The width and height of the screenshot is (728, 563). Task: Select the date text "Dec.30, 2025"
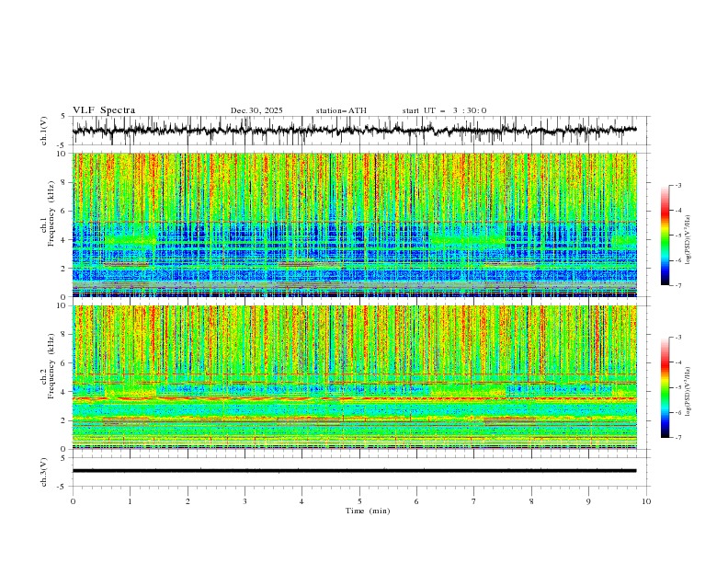(x=256, y=110)
